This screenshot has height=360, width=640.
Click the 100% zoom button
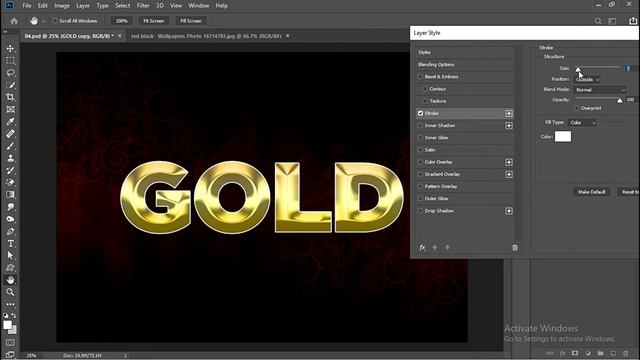click(x=122, y=21)
